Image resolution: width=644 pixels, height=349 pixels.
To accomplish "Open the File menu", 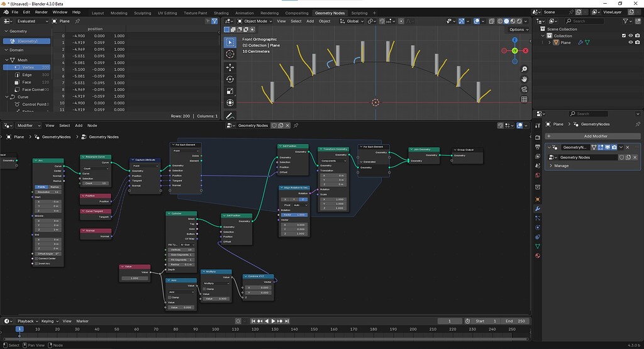I will click(15, 12).
